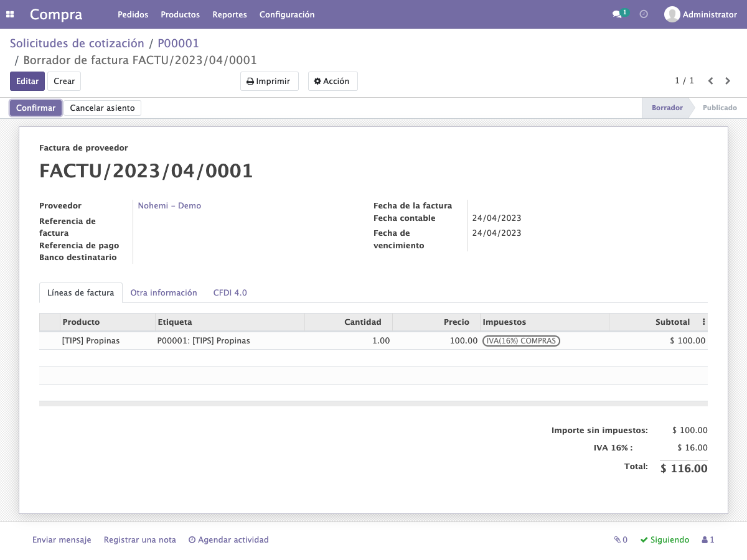The image size is (747, 560).
Task: Click P00001: [TIPS] Propinas label cell
Action: 230,341
